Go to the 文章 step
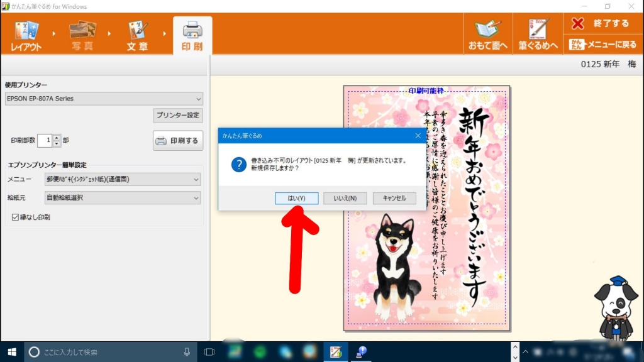Image resolution: width=644 pixels, height=362 pixels. coord(137,36)
